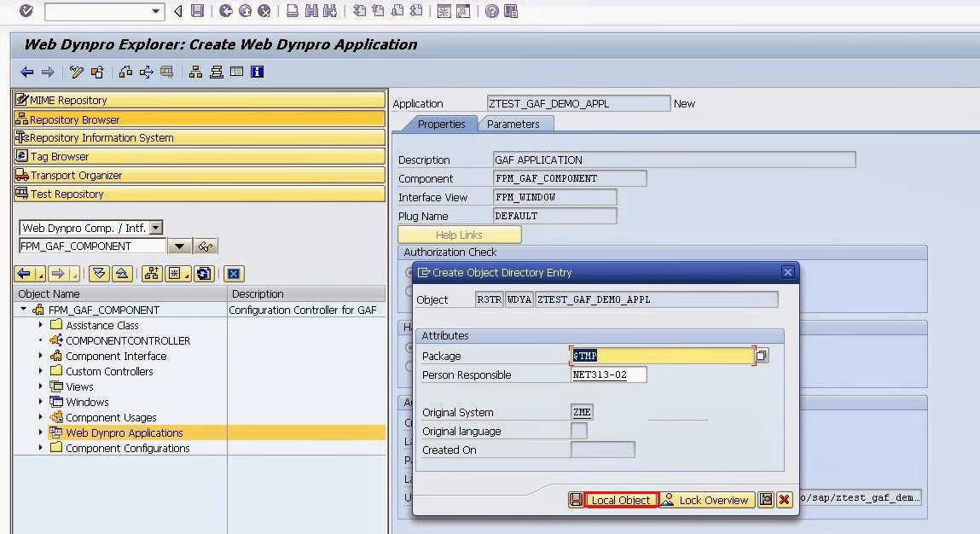Click the Local Object button
980x534 pixels.
(x=621, y=500)
